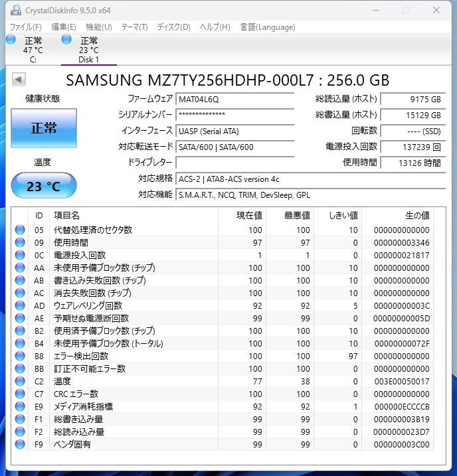Select the ウェアレベリング回数 attribute name

pyautogui.click(x=88, y=305)
